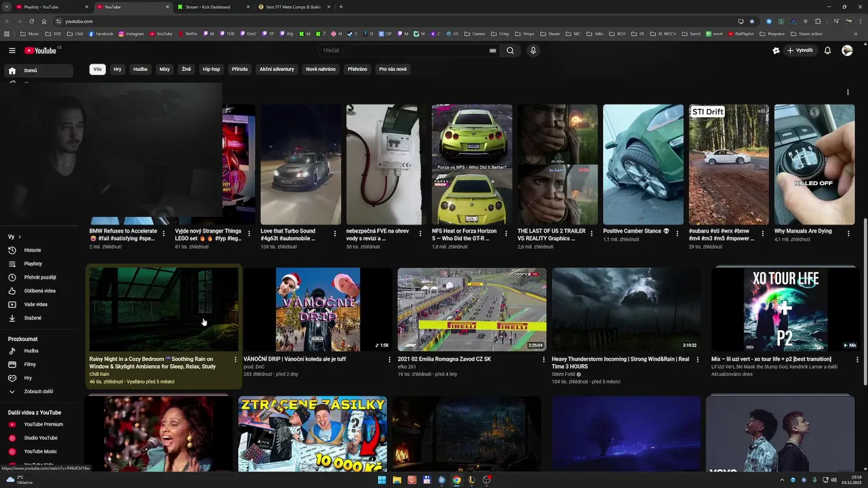Open YouTube Premium link
The height and width of the screenshot is (488, 868).
click(38, 424)
